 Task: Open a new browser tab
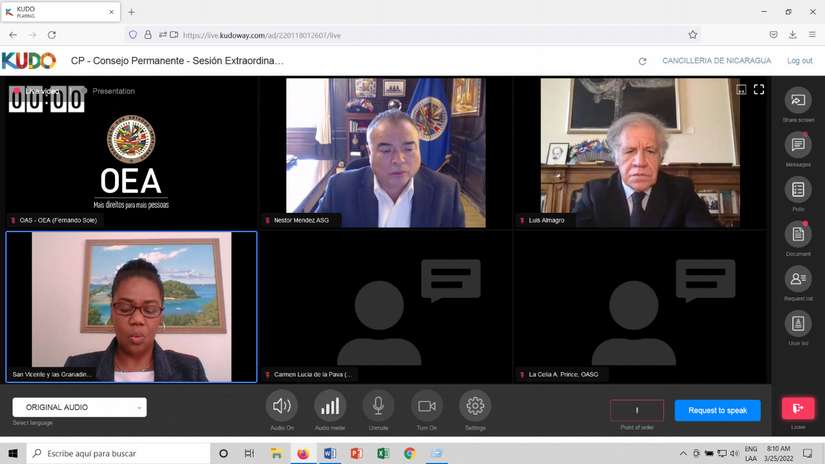[x=132, y=12]
